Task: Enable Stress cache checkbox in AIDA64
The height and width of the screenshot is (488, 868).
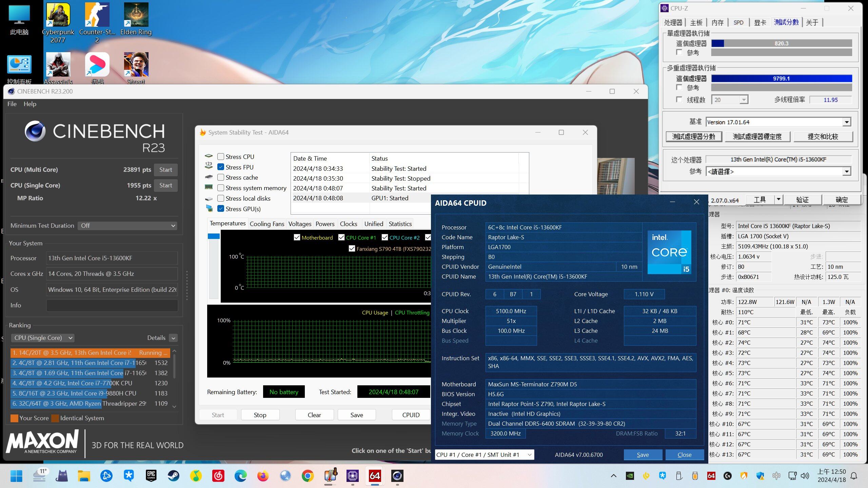Action: (221, 178)
